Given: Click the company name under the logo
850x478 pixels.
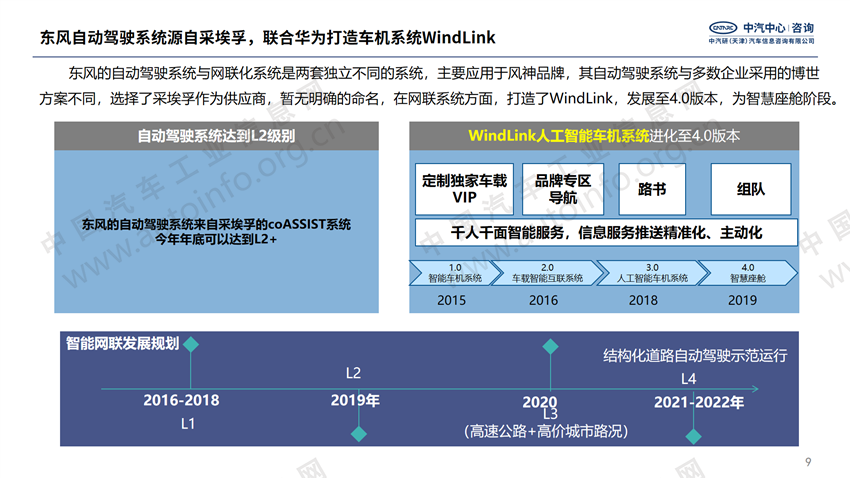Looking at the screenshot, I should pyautogui.click(x=761, y=41).
